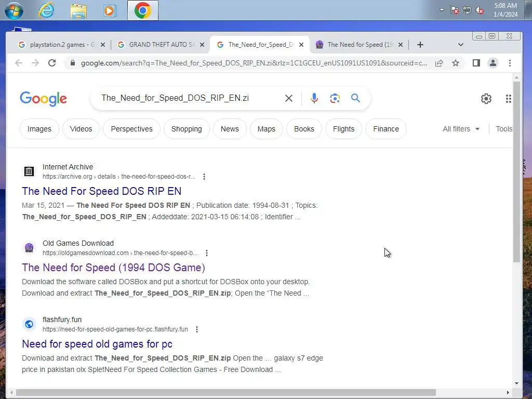Show hidden system tray icons arrow
Viewport: 532px width, 399px height.
coord(442,10)
